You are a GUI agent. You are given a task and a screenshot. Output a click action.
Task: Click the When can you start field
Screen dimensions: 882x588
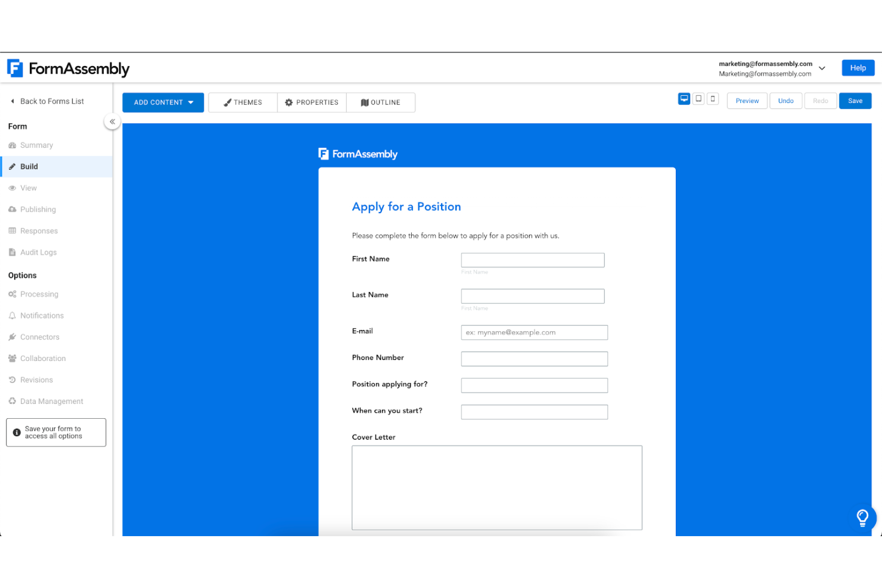(535, 412)
